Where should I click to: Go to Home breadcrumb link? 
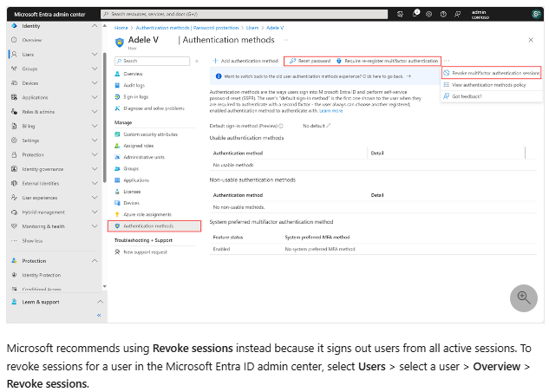121,28
